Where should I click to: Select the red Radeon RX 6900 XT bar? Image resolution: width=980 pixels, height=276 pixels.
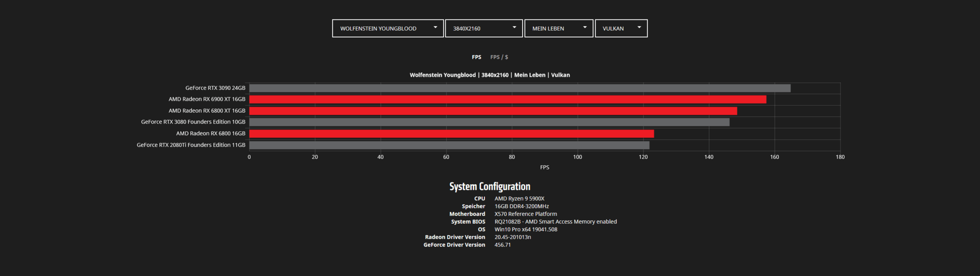[x=507, y=99]
